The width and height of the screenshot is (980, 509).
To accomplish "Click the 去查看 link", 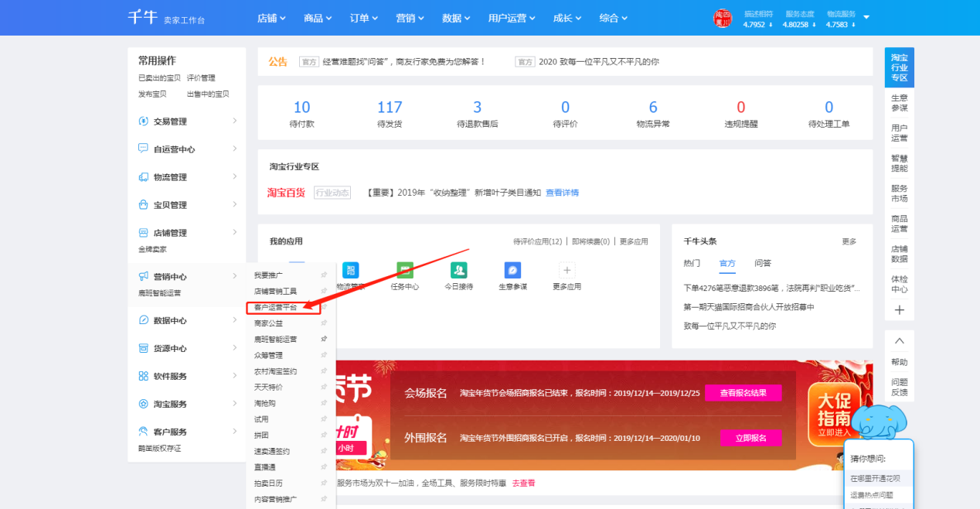I will coord(523,483).
